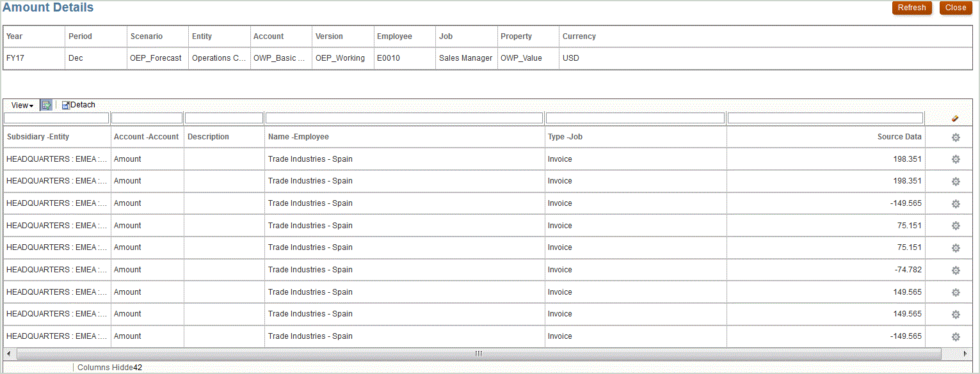This screenshot has width=980, height=374.
Task: Click the filter field above Source Data column
Action: tap(825, 118)
